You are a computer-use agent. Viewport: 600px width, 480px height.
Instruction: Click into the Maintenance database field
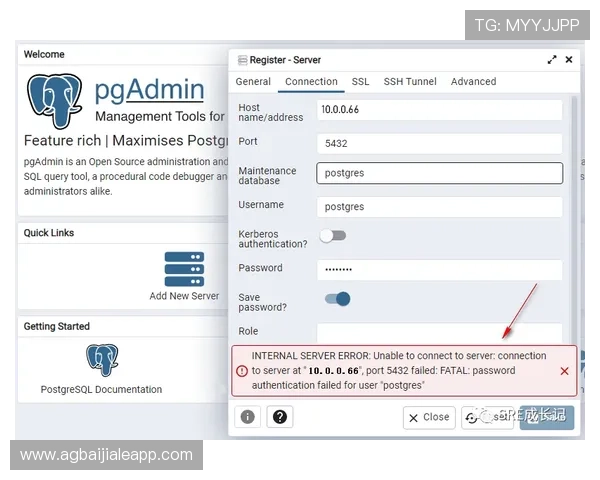(x=439, y=173)
